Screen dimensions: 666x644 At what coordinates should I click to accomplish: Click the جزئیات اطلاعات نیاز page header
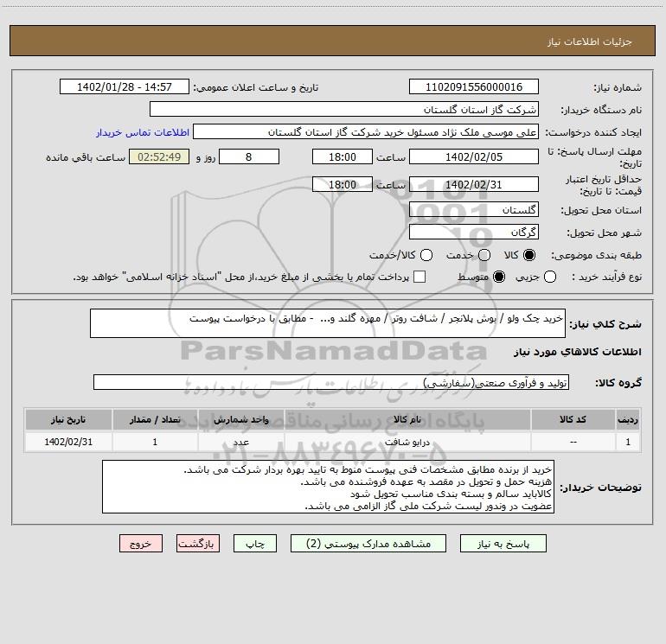coord(590,41)
